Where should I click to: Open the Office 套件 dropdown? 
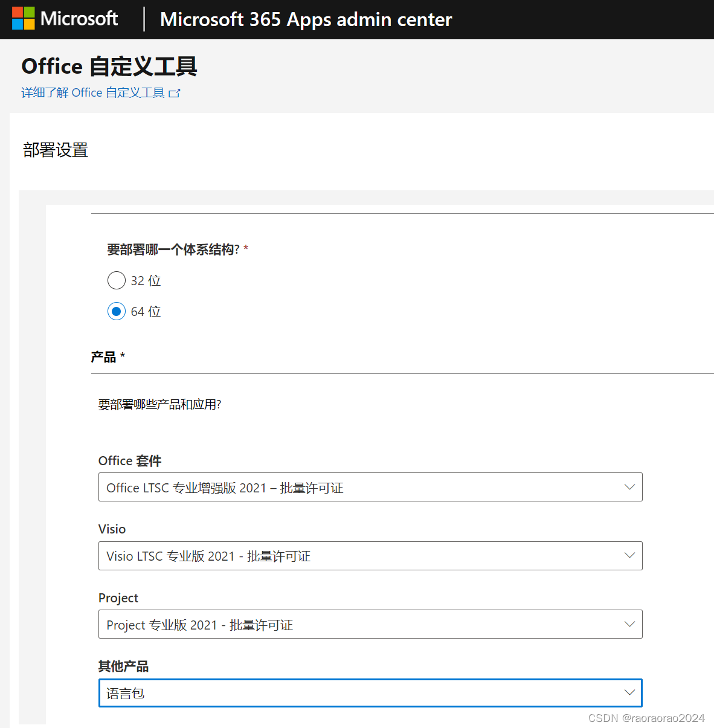[370, 487]
